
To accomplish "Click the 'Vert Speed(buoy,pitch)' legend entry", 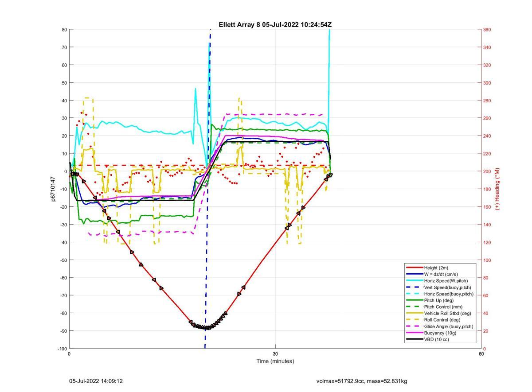I will [x=447, y=287].
